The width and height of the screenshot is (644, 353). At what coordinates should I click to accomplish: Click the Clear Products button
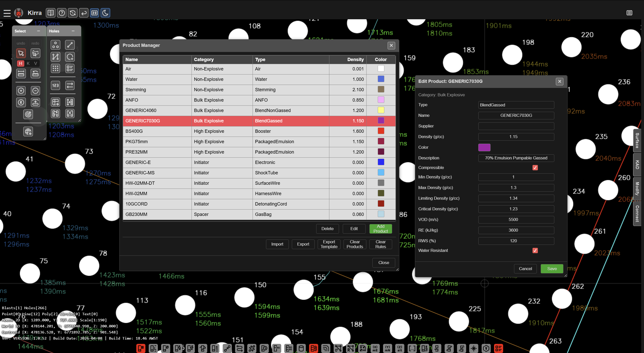point(355,244)
